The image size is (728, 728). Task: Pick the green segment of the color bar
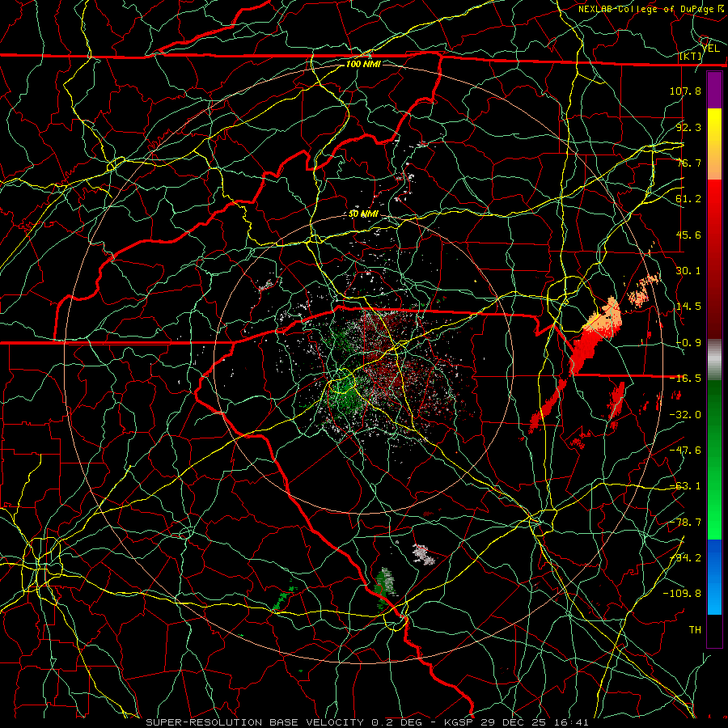[x=714, y=459]
